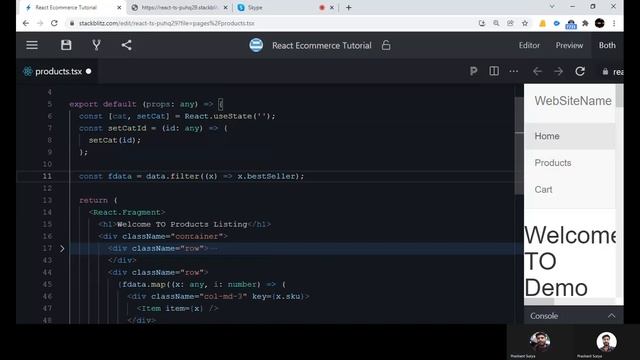640x360 pixels.
Task: Click the zoom magnifier icon in address bar
Action: [x=496, y=23]
